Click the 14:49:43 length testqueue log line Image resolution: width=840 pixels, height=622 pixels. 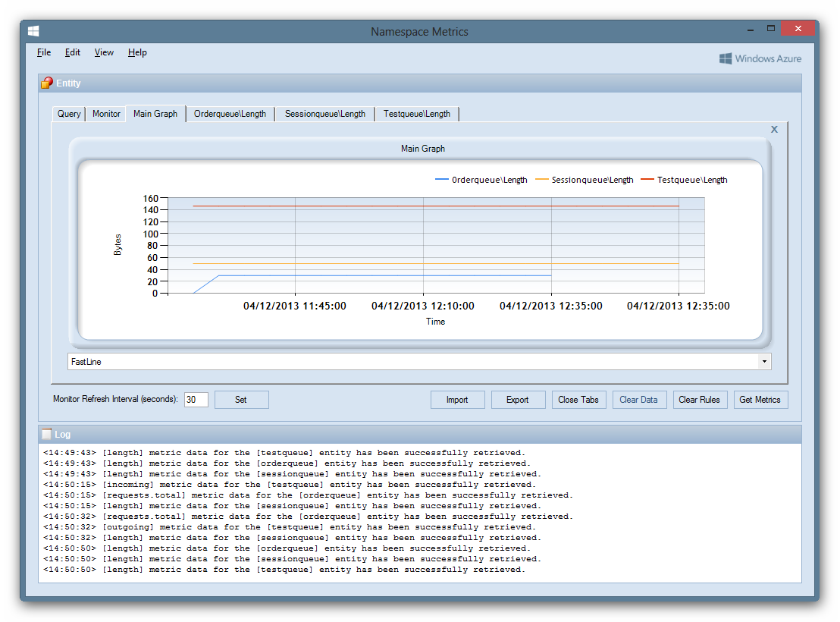(x=284, y=453)
